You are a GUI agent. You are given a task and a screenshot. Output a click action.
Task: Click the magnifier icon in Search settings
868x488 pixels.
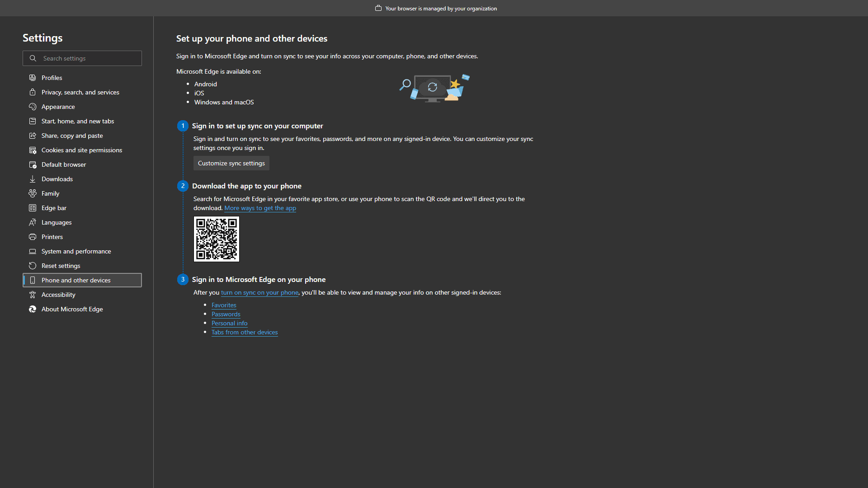(33, 58)
